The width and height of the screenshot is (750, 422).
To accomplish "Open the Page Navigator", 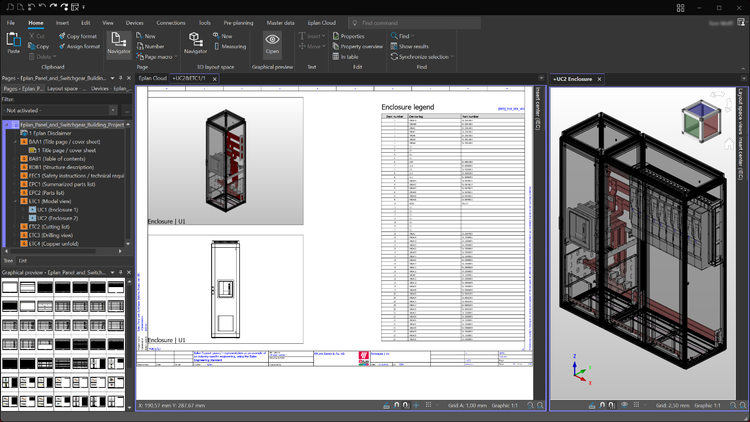I will [119, 43].
